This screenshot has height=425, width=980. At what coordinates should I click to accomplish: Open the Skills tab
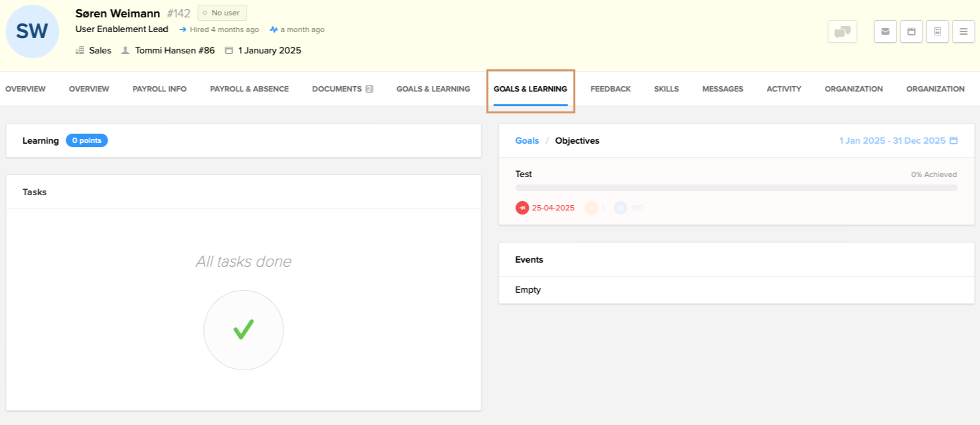pyautogui.click(x=666, y=89)
